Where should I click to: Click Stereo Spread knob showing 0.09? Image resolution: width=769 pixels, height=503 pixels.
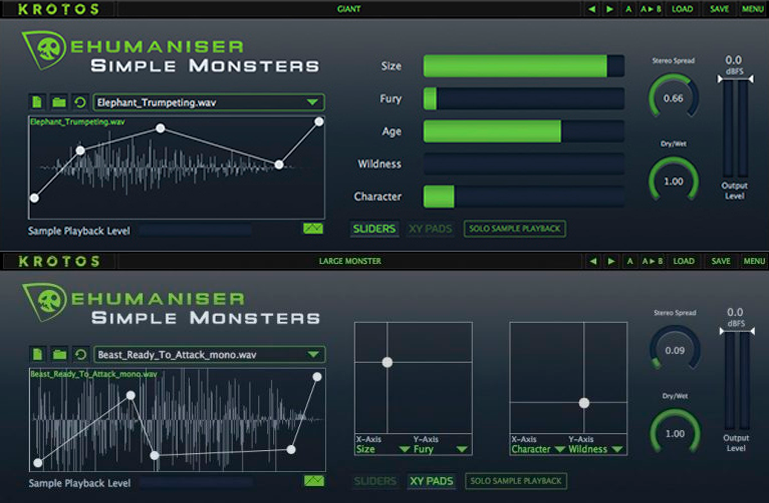pyautogui.click(x=675, y=350)
